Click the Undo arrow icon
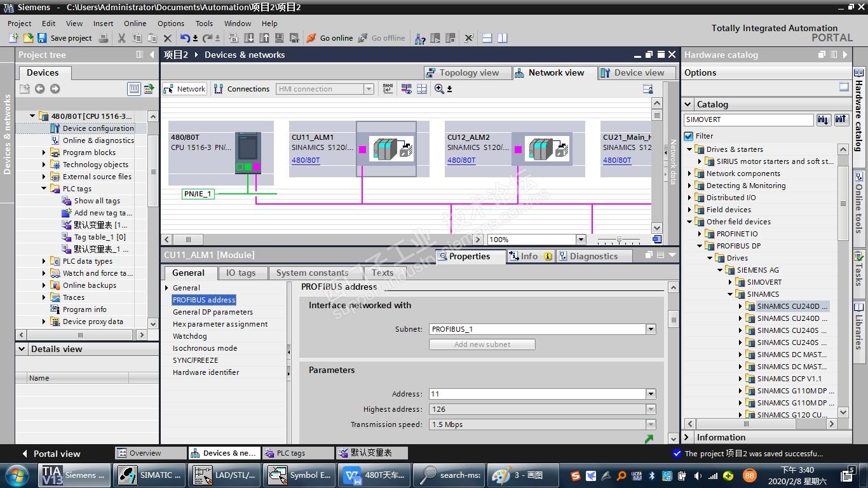This screenshot has width=868, height=488. (184, 38)
